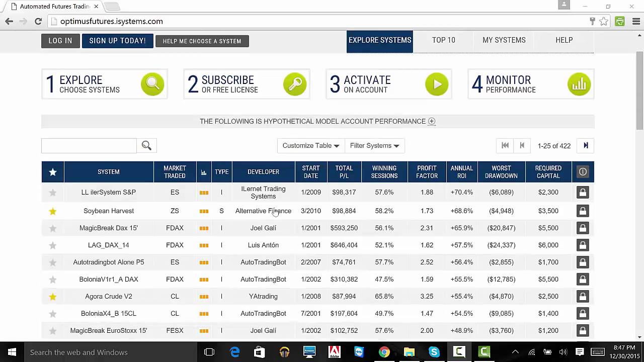Open the MY SYSTEMS section
644x362 pixels.
pyautogui.click(x=504, y=40)
